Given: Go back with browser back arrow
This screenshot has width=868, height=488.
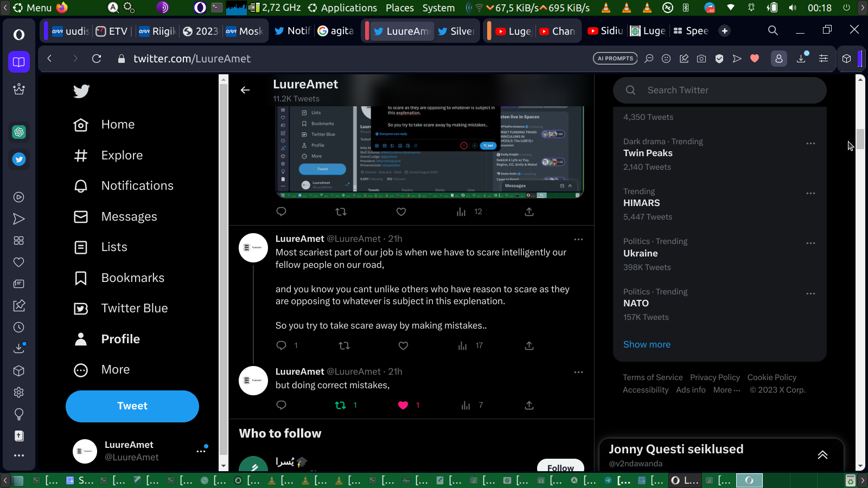Looking at the screenshot, I should click(49, 59).
